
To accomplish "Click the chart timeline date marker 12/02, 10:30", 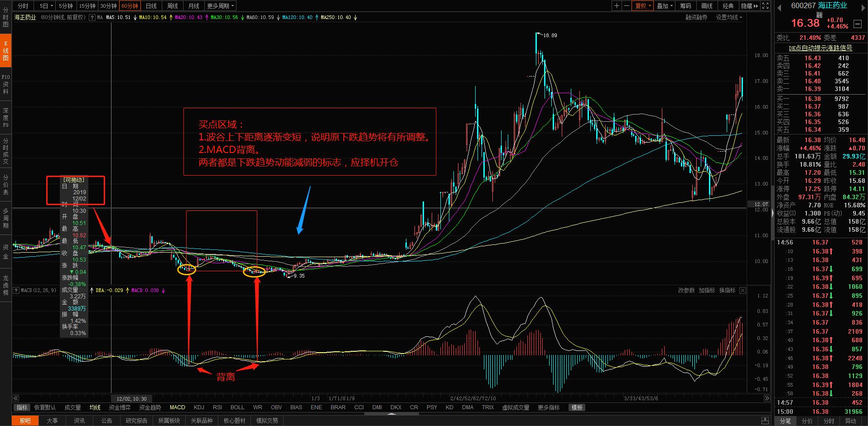I will pyautogui.click(x=131, y=399).
